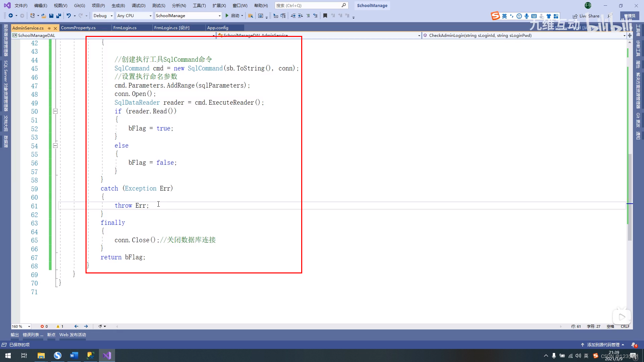
Task: Click the 搜索 (Ctrl+Q) search box
Action: coord(311,6)
